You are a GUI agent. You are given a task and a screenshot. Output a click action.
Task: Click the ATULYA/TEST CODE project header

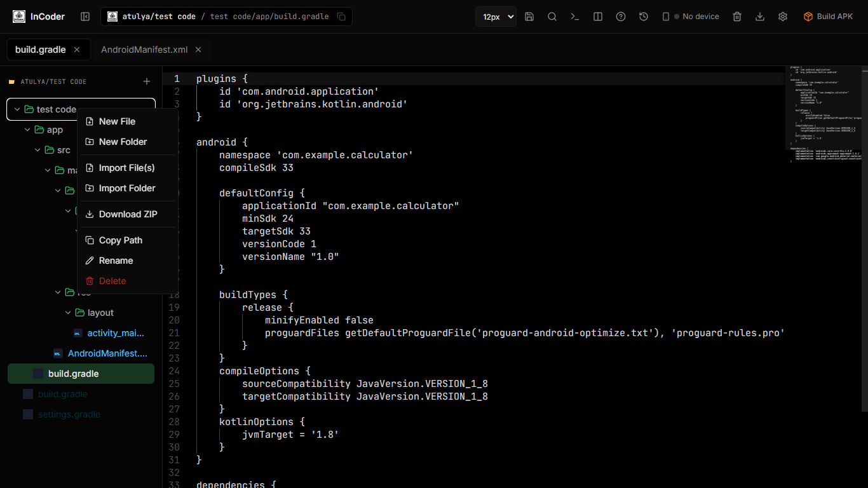point(53,81)
